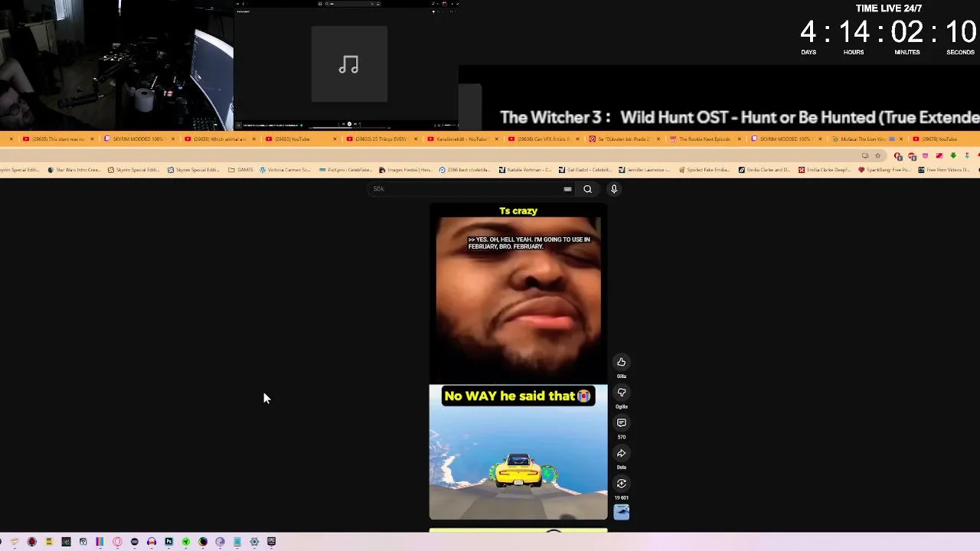Open the Opera GX browser taskbar icon

click(117, 542)
